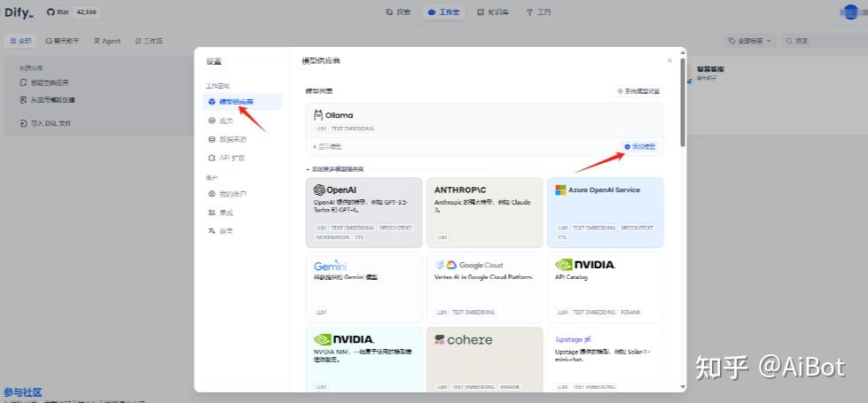Pick the Gemini provider card
This screenshot has width=868, height=403.
click(364, 288)
